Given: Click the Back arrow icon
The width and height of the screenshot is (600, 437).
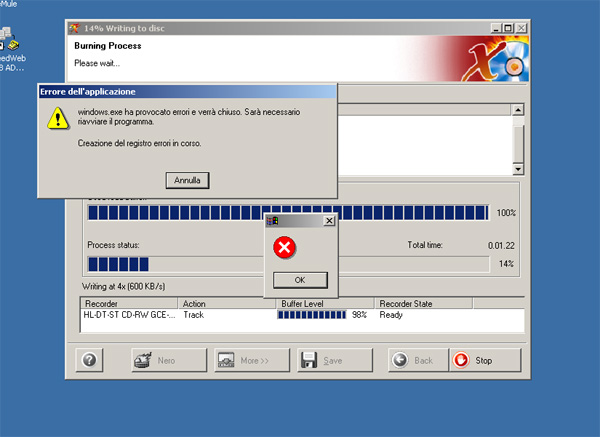Looking at the screenshot, I should click(400, 360).
